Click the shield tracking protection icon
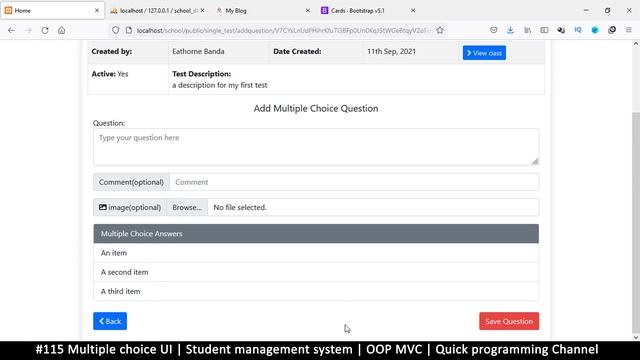Viewport: 640px width, 360px height. [x=116, y=30]
